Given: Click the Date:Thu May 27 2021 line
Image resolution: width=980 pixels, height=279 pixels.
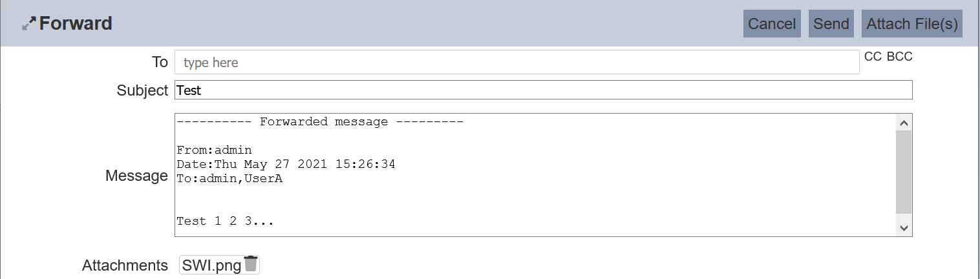Looking at the screenshot, I should pos(286,165).
